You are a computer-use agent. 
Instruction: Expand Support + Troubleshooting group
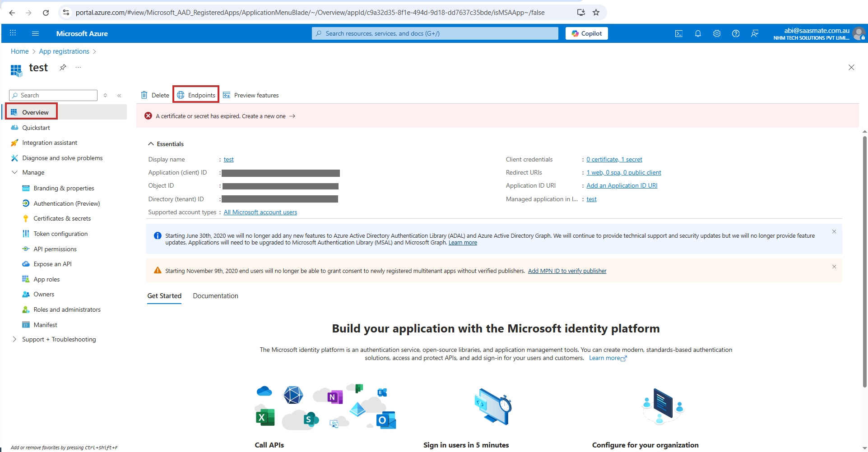pos(14,339)
